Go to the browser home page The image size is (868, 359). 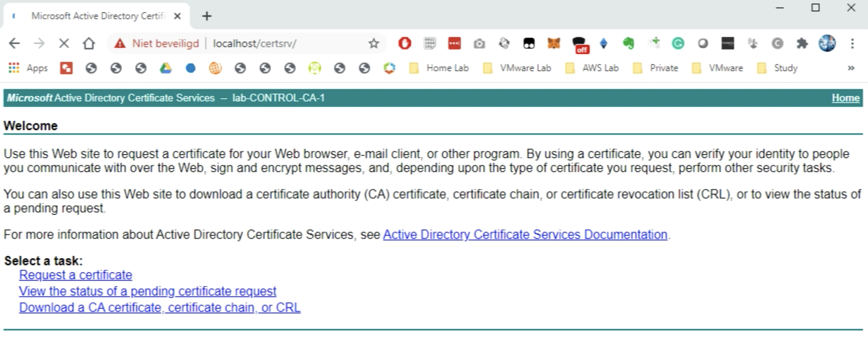click(x=89, y=43)
